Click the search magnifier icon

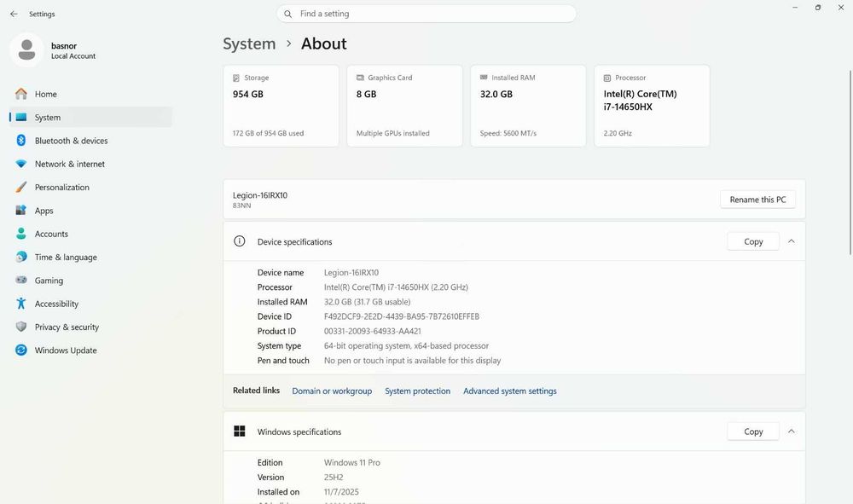(x=287, y=14)
